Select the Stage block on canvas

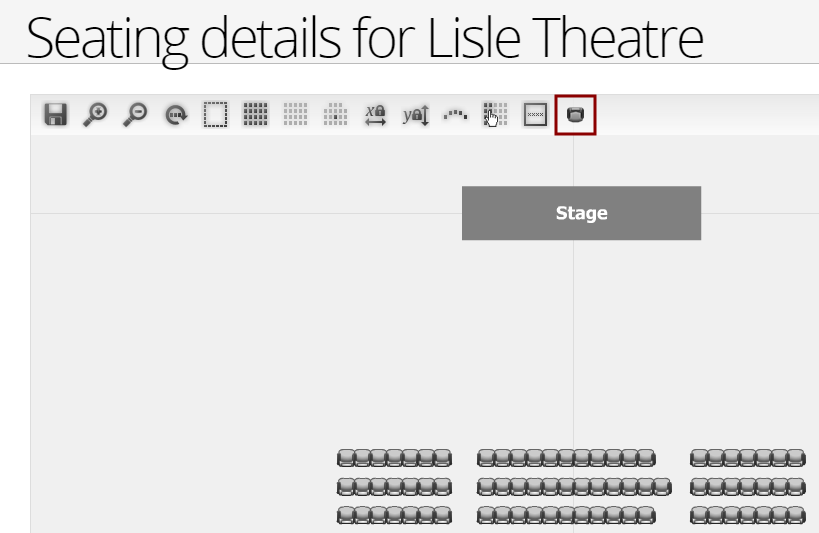point(581,213)
